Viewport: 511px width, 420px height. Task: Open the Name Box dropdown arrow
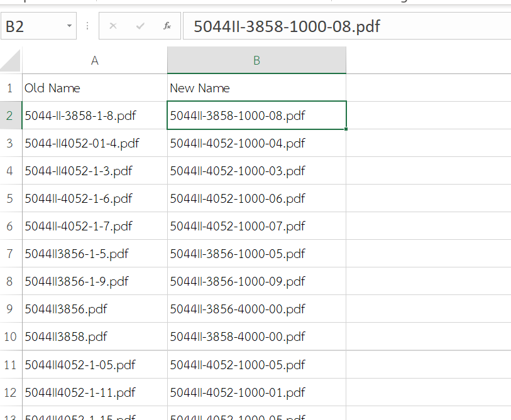(x=69, y=26)
